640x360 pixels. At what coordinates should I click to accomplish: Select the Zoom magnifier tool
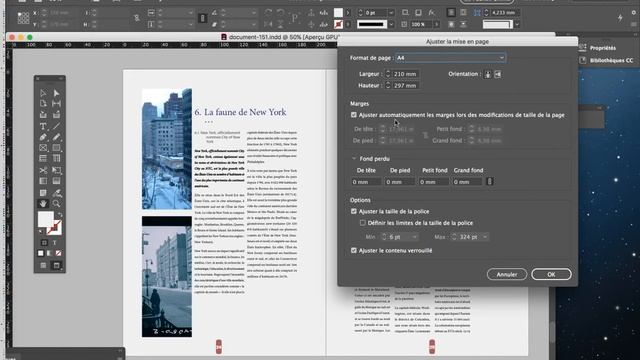pyautogui.click(x=56, y=203)
